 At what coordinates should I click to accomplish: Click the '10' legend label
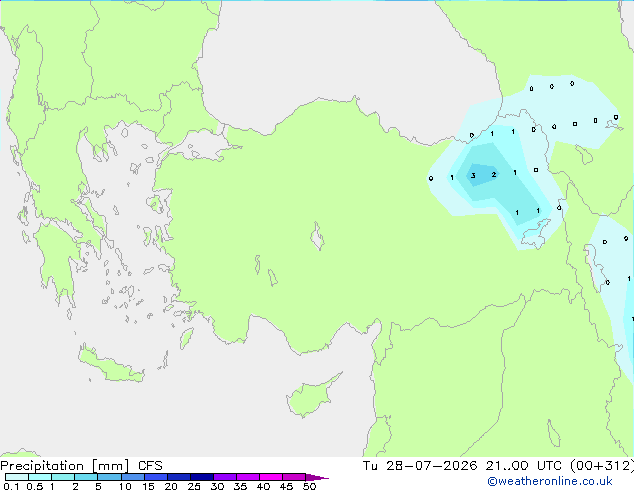[125, 486]
